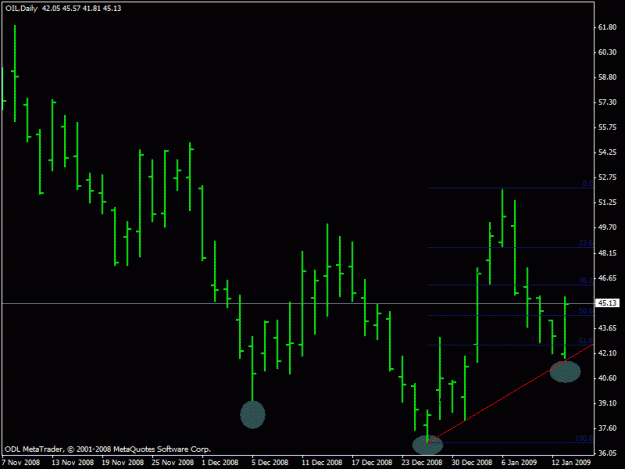Click the 30 Dec 2008 date label

472,463
